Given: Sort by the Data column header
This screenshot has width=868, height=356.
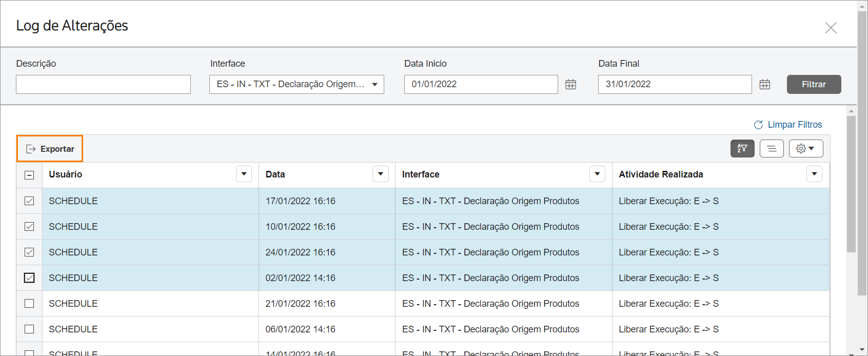Looking at the screenshot, I should 275,174.
